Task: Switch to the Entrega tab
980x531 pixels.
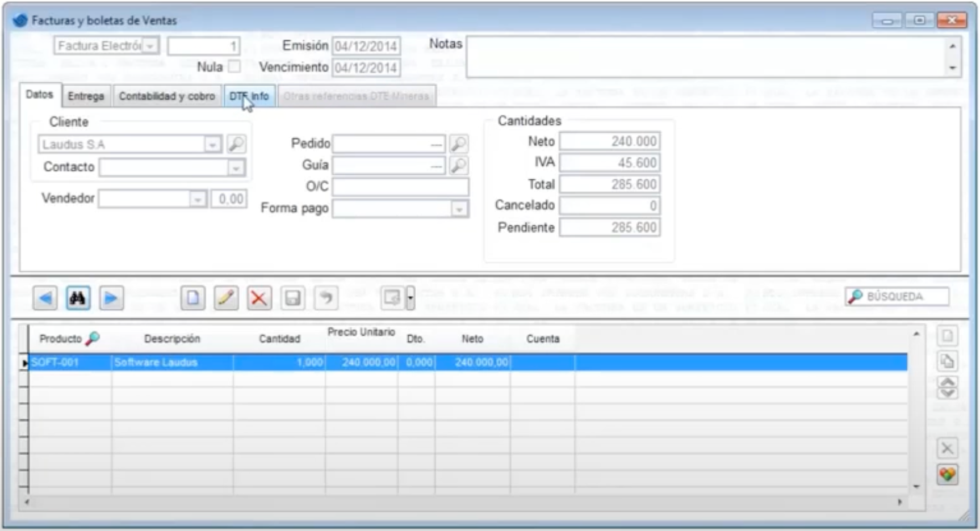Action: click(x=86, y=96)
